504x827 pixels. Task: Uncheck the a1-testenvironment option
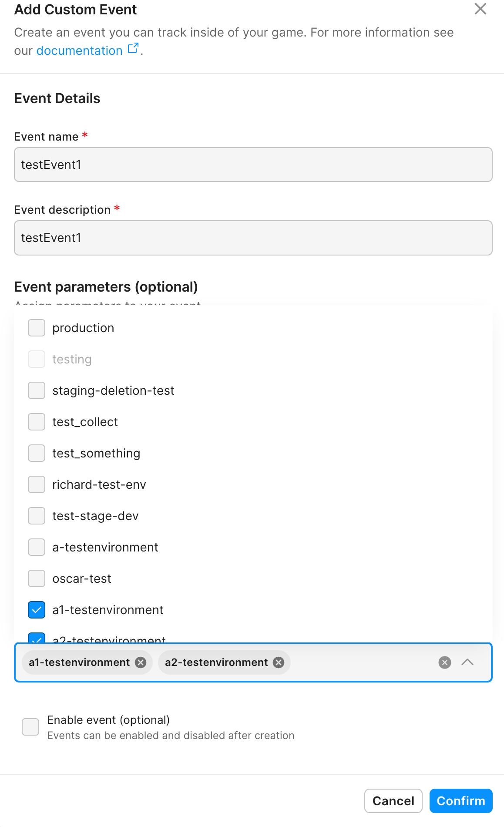tap(37, 610)
